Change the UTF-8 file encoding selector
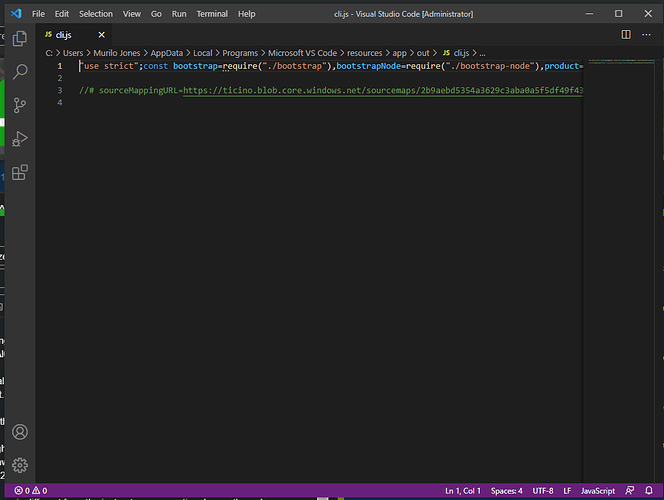Screen dimensions: 664x500 tap(543, 491)
